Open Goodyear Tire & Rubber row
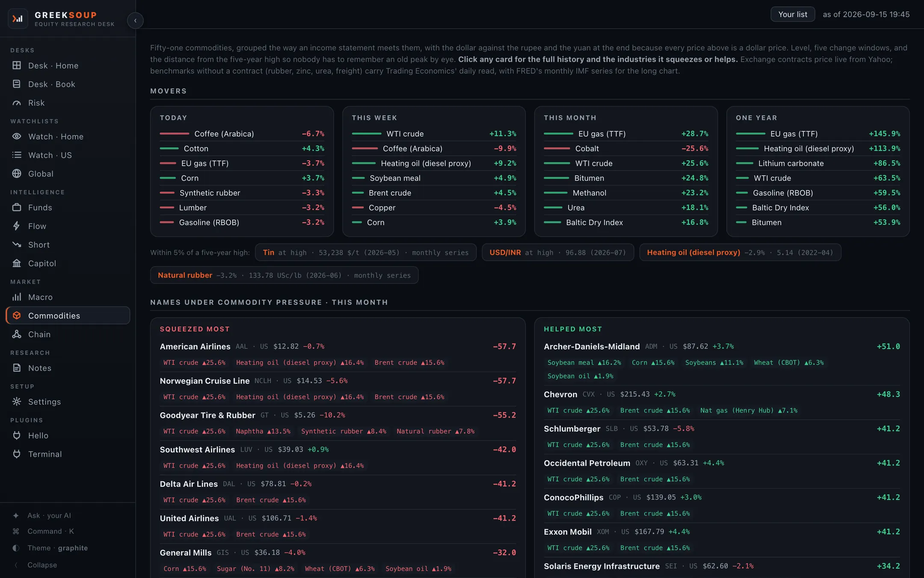Image resolution: width=924 pixels, height=578 pixels. tap(338, 423)
